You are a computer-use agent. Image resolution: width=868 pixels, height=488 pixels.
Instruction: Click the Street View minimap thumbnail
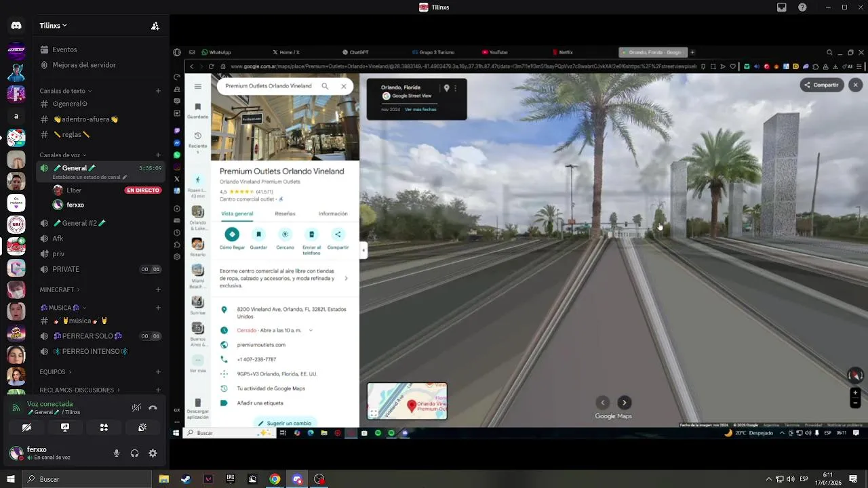pyautogui.click(x=407, y=401)
